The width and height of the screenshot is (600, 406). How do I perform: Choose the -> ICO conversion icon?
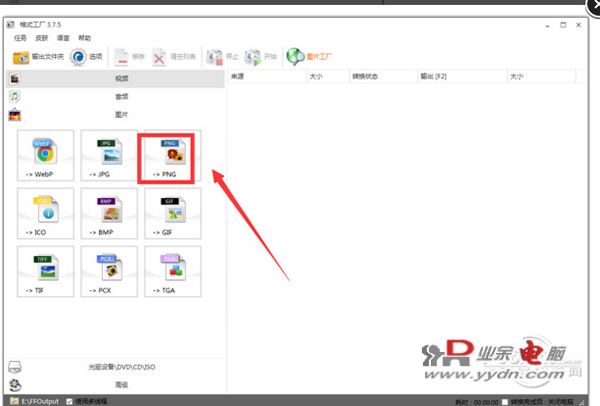click(x=46, y=213)
